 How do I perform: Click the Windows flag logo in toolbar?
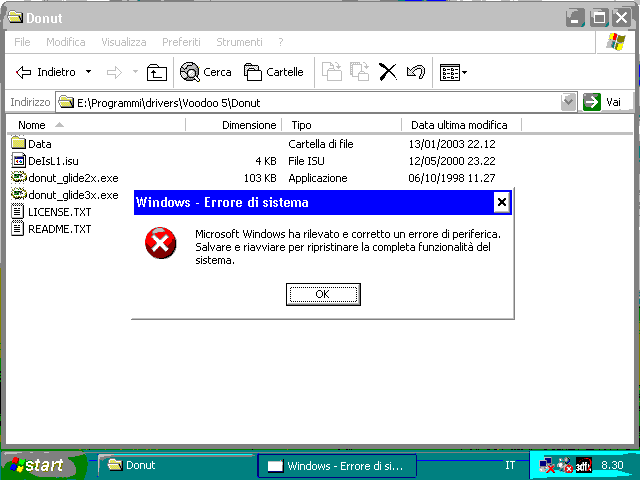tap(616, 42)
